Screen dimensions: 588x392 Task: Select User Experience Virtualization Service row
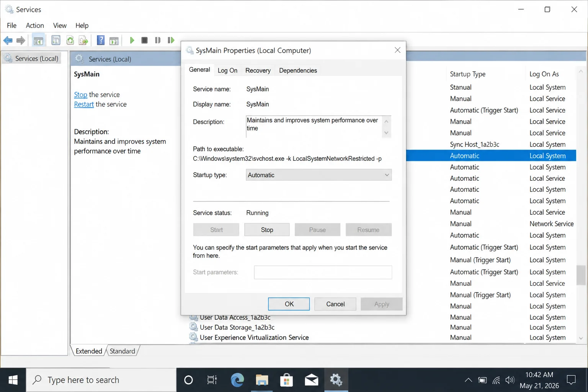(x=382, y=337)
